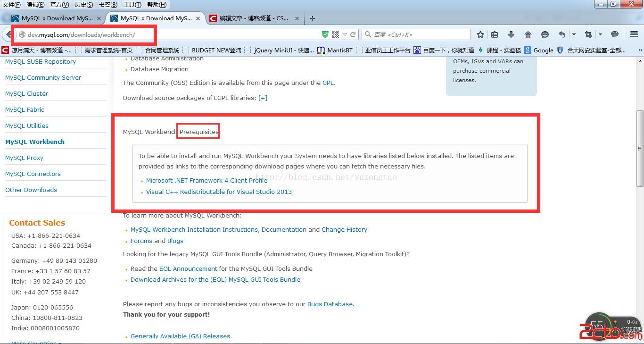Open dropdown arrow next to undo icon

tap(574, 34)
